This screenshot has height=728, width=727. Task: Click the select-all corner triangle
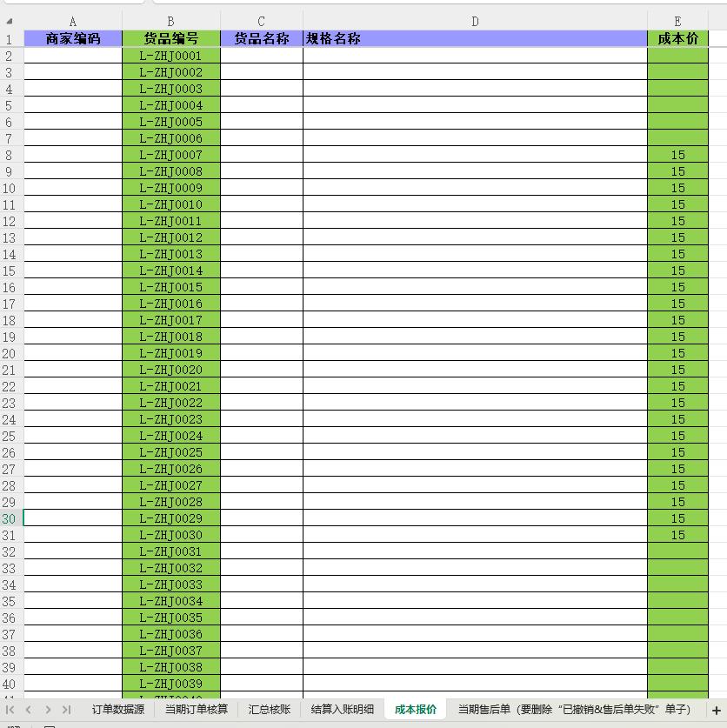click(x=10, y=22)
